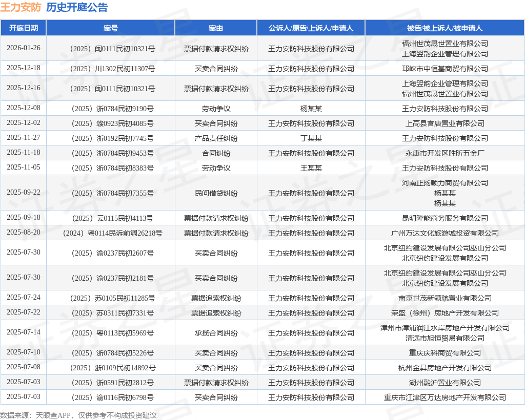Click the date 2025-09-22

[x=24, y=192]
